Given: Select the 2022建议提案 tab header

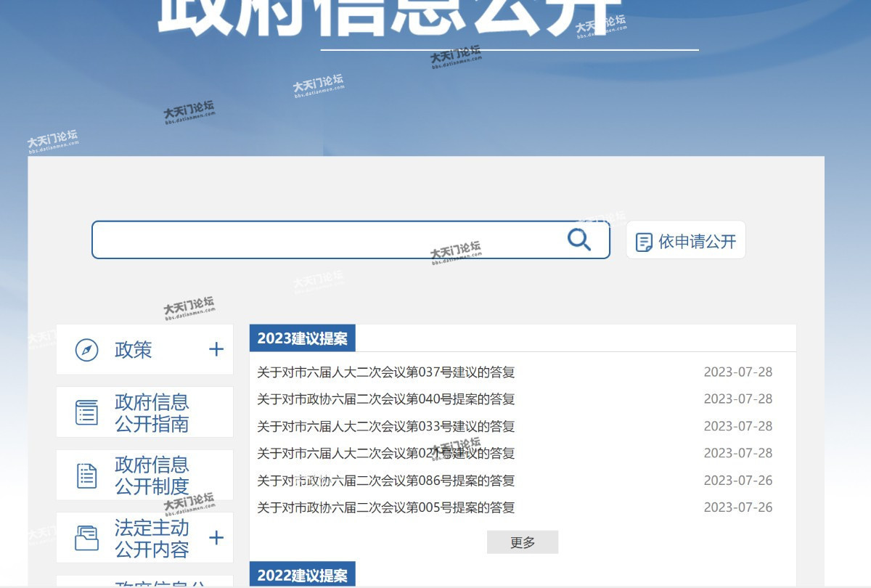Looking at the screenshot, I should click(302, 576).
